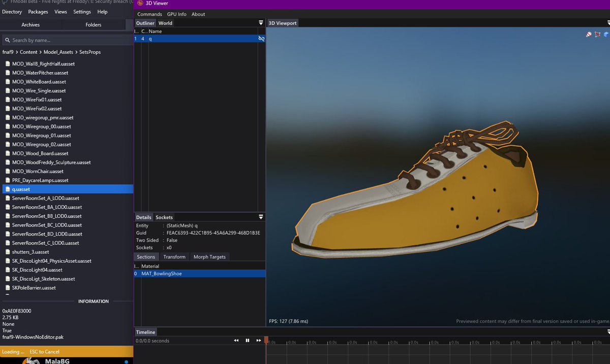Toggle the crossed-out light icon in viewport
Viewport: 610px width, 364px height.
589,35
